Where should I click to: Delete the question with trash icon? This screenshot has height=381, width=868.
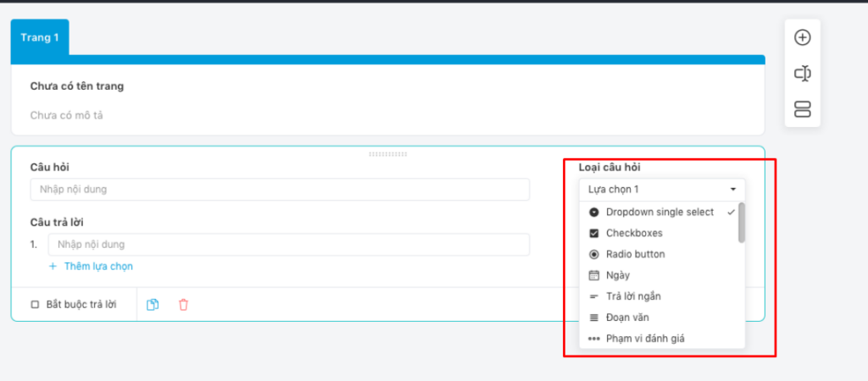tap(183, 305)
